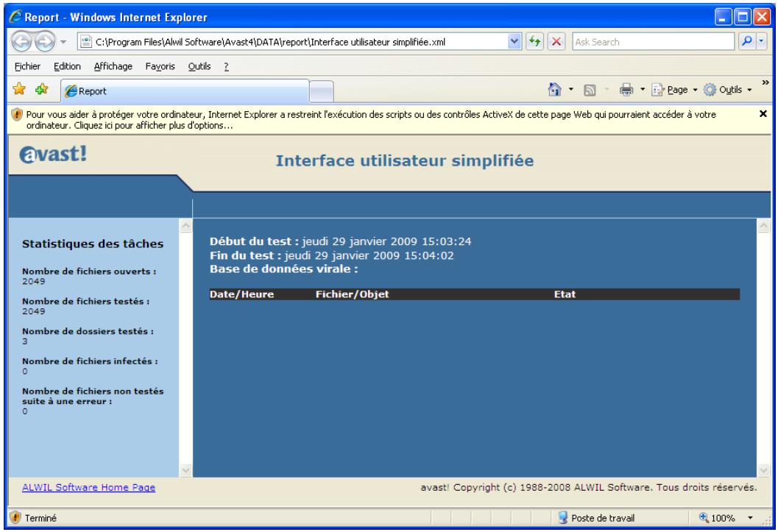This screenshot has height=532, width=778.
Task: Expand the address bar history dropdown
Action: click(514, 42)
